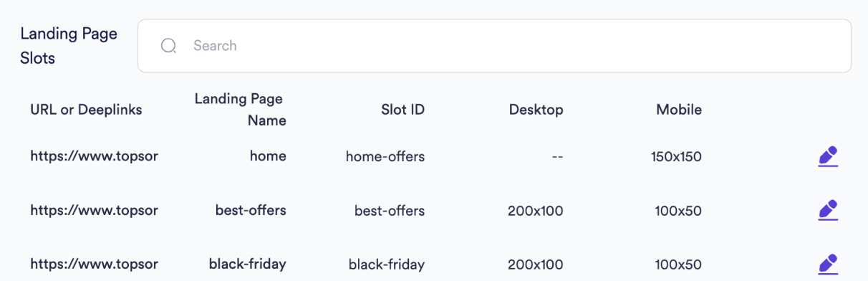
Task: Open the URL link in the home row
Action: pyautogui.click(x=94, y=156)
